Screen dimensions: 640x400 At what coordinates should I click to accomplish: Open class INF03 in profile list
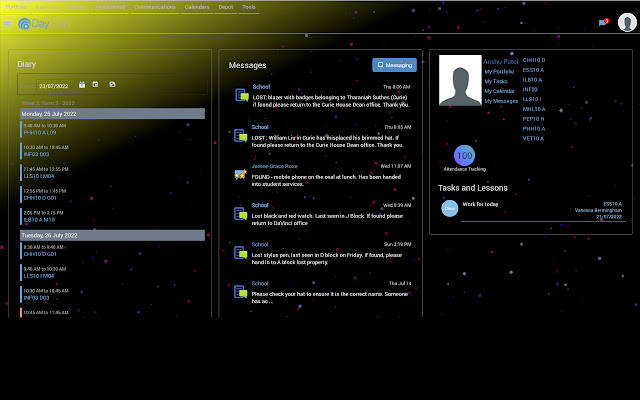point(530,89)
